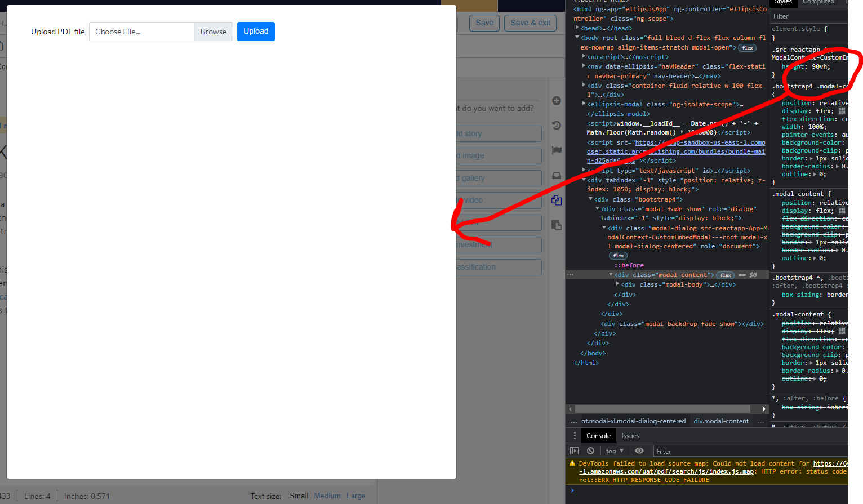Click the flex badge under modal-dialog div
The height and width of the screenshot is (504, 863).
[618, 256]
